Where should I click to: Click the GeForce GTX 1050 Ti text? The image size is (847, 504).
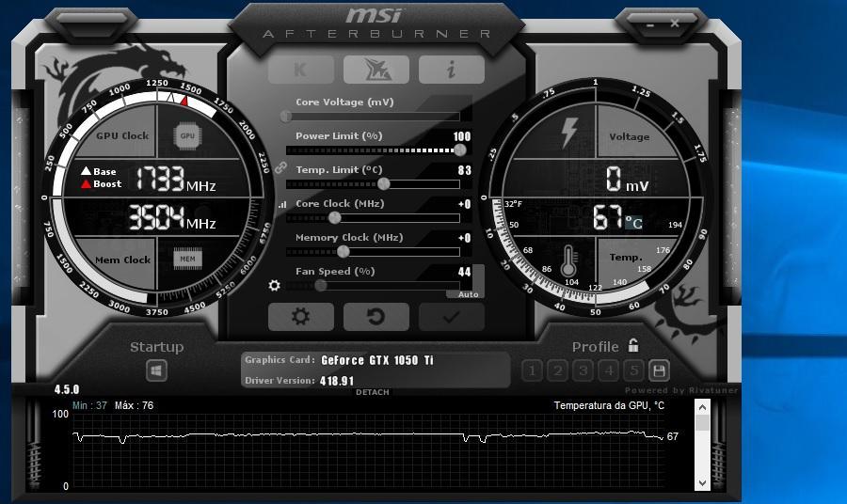click(377, 360)
